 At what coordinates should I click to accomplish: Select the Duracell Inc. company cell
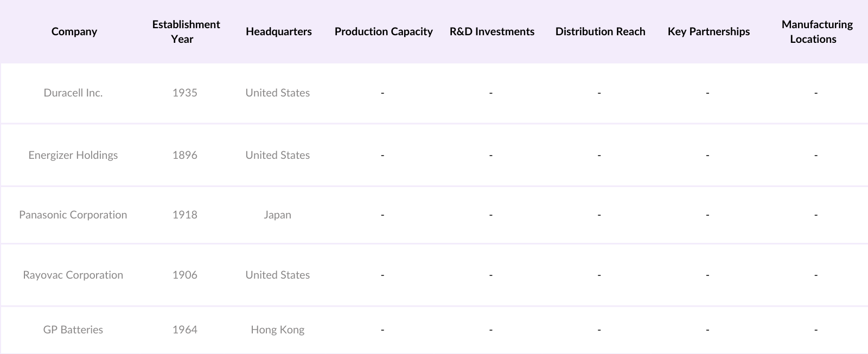tap(73, 93)
